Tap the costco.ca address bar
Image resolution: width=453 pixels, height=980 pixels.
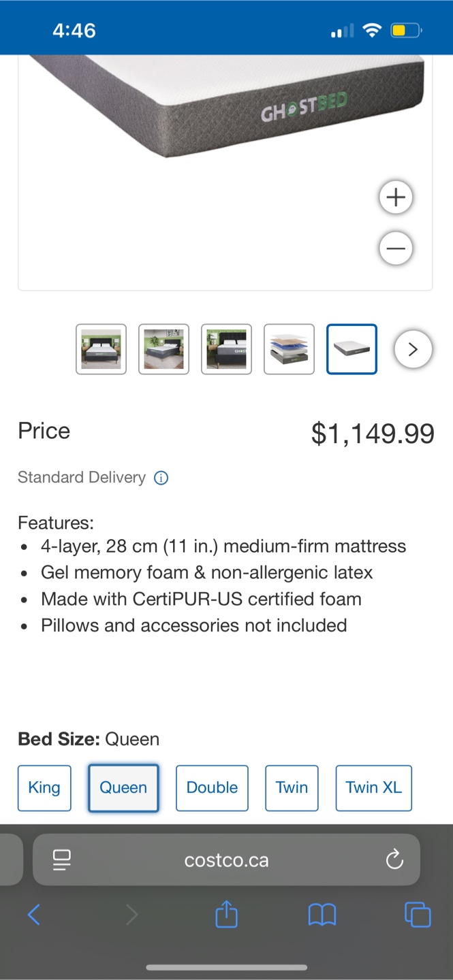pos(226,860)
